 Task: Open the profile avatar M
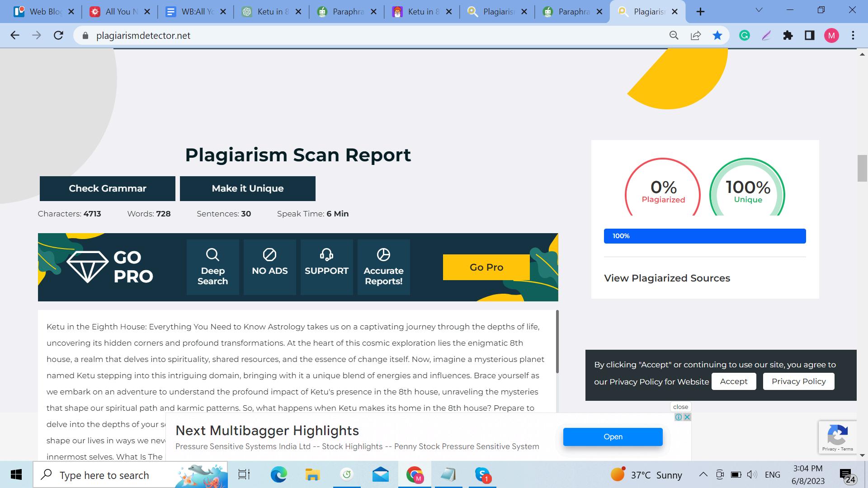[831, 35]
